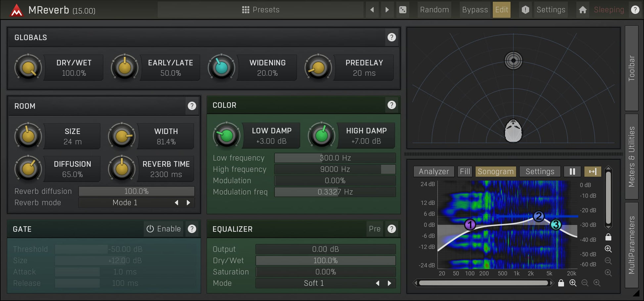Click the random preset dice icon
Viewport: 644px width, 301px height.
[403, 10]
